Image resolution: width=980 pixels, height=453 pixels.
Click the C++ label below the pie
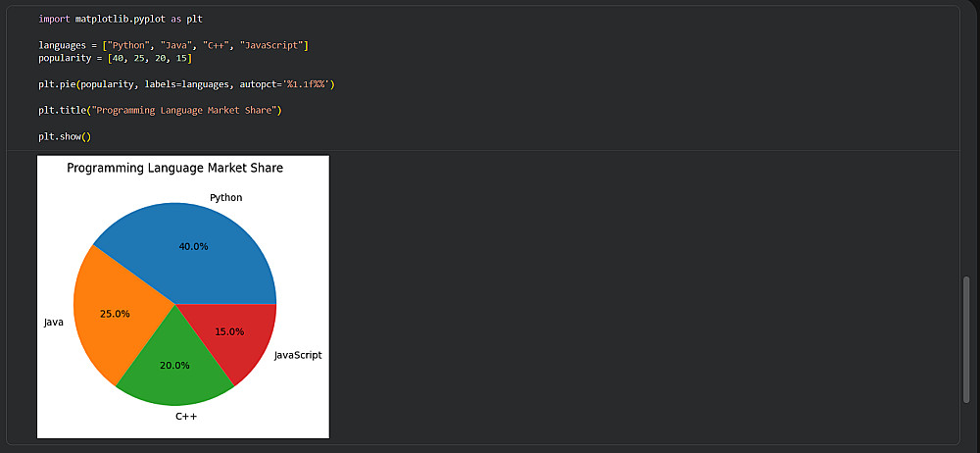click(x=186, y=417)
